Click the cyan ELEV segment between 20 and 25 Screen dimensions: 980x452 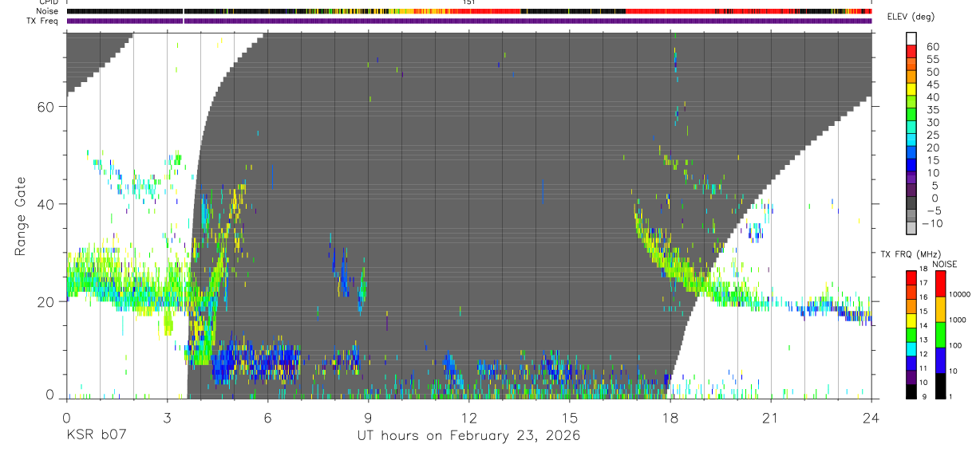coord(911,140)
